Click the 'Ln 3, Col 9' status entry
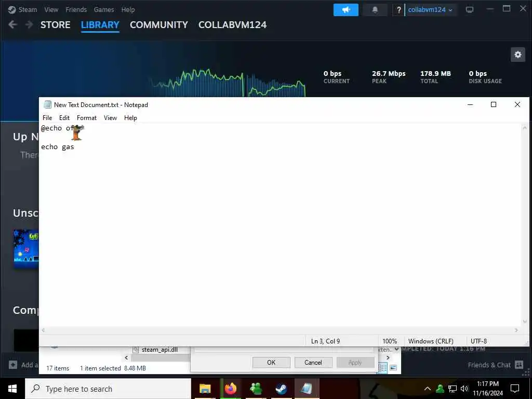 [325, 341]
